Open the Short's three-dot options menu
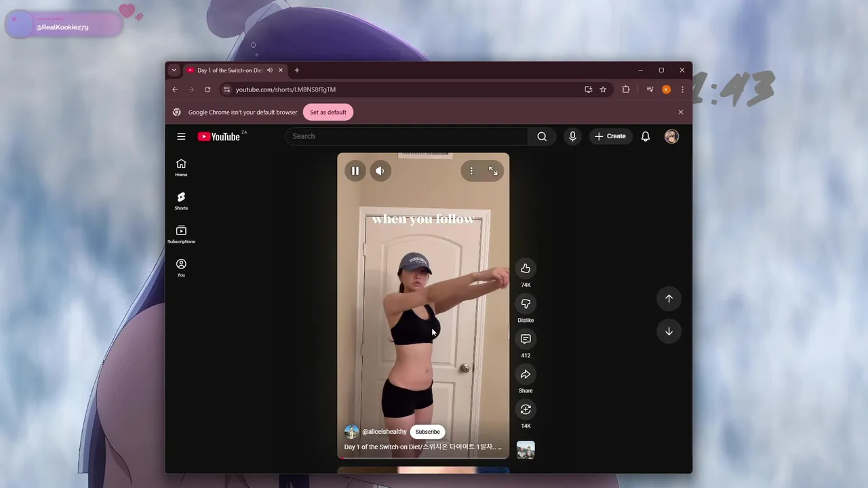The image size is (868, 488). [x=471, y=171]
